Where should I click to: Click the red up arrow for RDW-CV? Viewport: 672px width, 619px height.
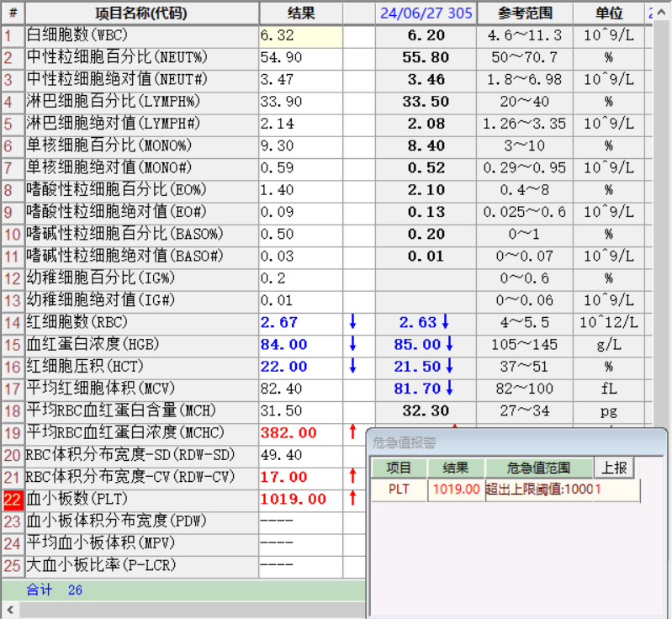point(353,477)
